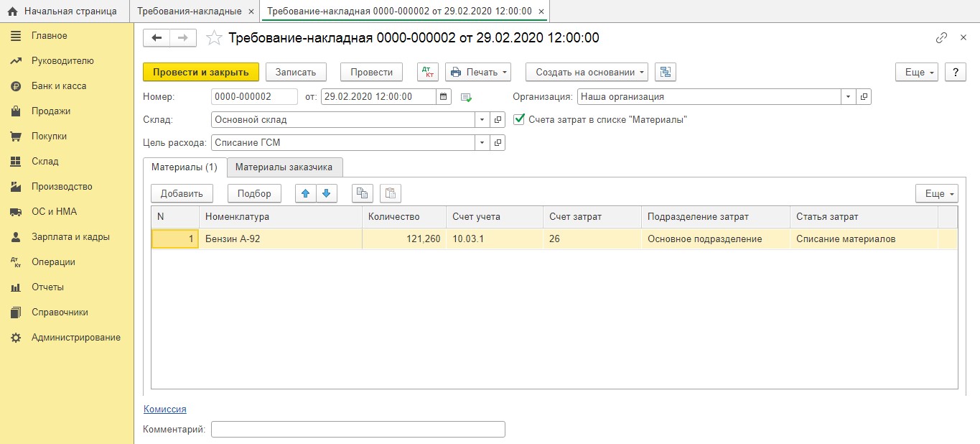The image size is (980, 444).
Task: Switch to Материалы (1) tab
Action: pyautogui.click(x=185, y=167)
